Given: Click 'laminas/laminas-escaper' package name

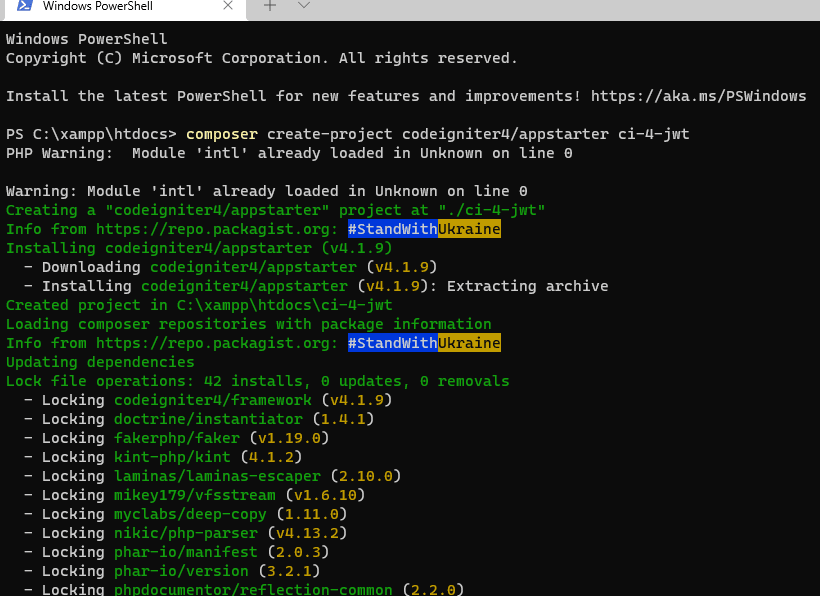Looking at the screenshot, I should click(x=217, y=476).
